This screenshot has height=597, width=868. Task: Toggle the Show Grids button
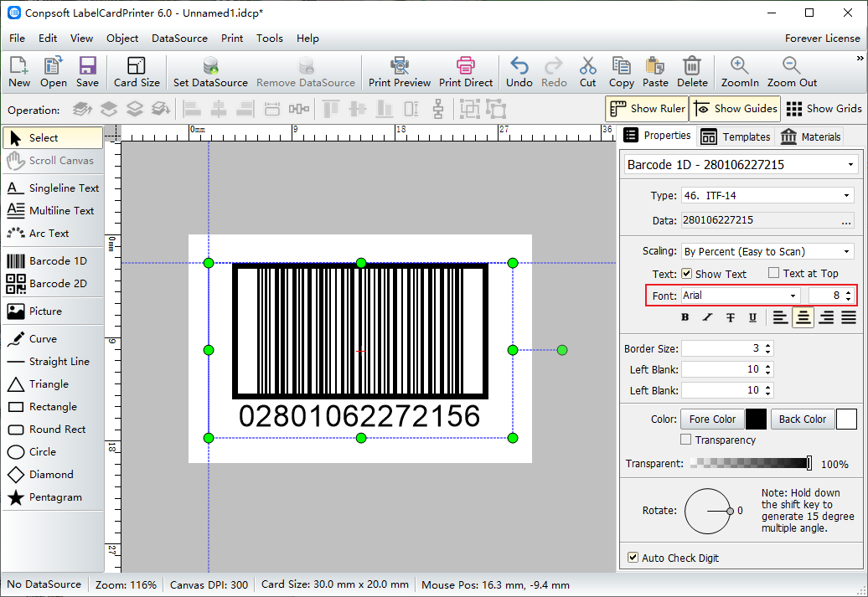point(824,109)
